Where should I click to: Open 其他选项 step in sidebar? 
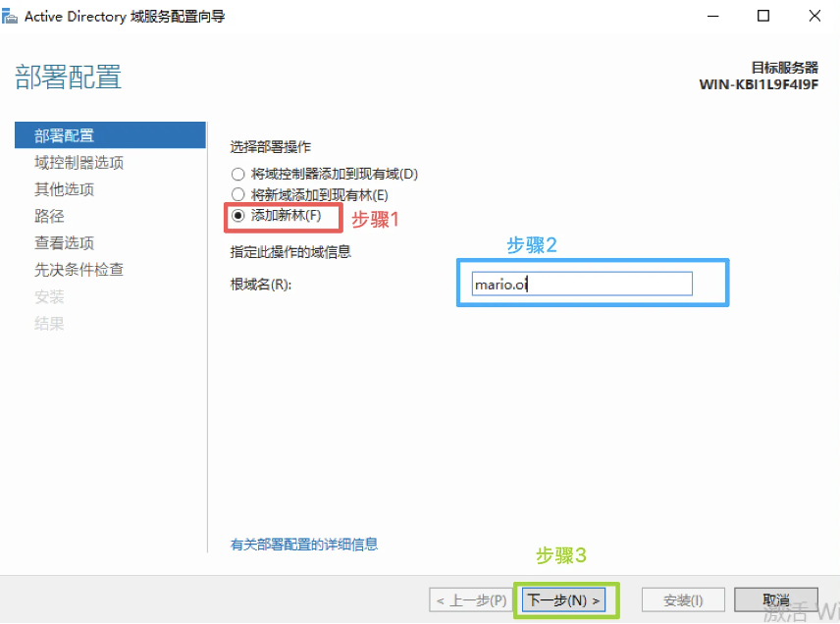point(65,189)
